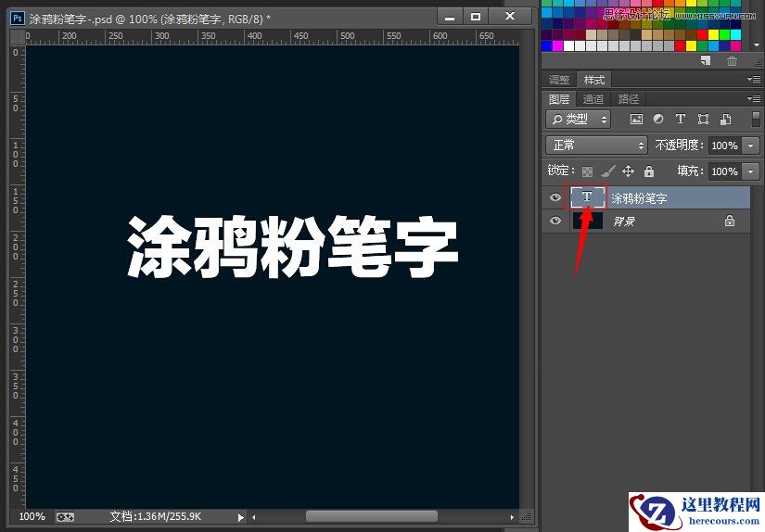The height and width of the screenshot is (532, 765).
Task: Pick the bright cyan swatch after green
Action: point(735,34)
